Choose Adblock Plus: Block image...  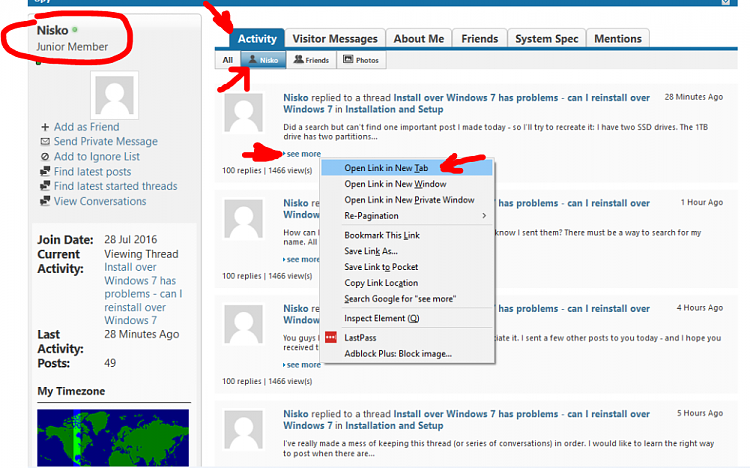coord(407,354)
